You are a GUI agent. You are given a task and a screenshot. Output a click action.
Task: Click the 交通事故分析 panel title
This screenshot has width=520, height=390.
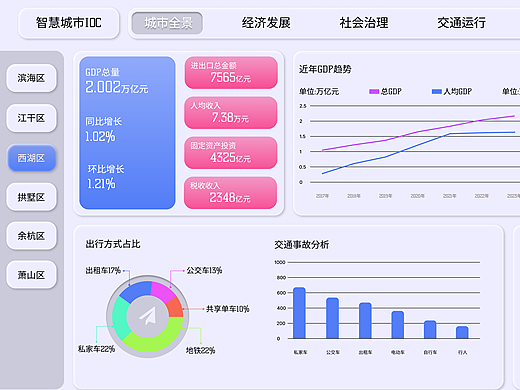(x=302, y=245)
